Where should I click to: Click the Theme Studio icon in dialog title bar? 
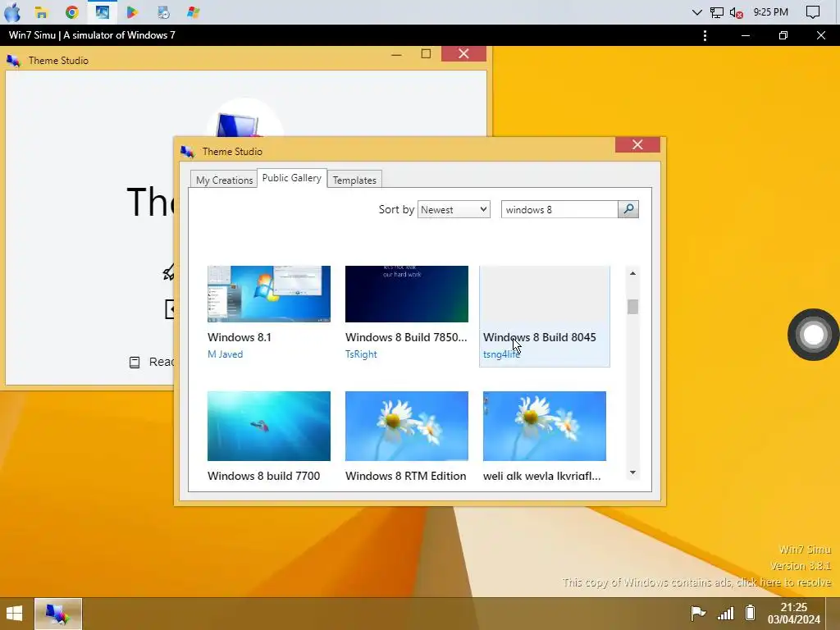[188, 152]
